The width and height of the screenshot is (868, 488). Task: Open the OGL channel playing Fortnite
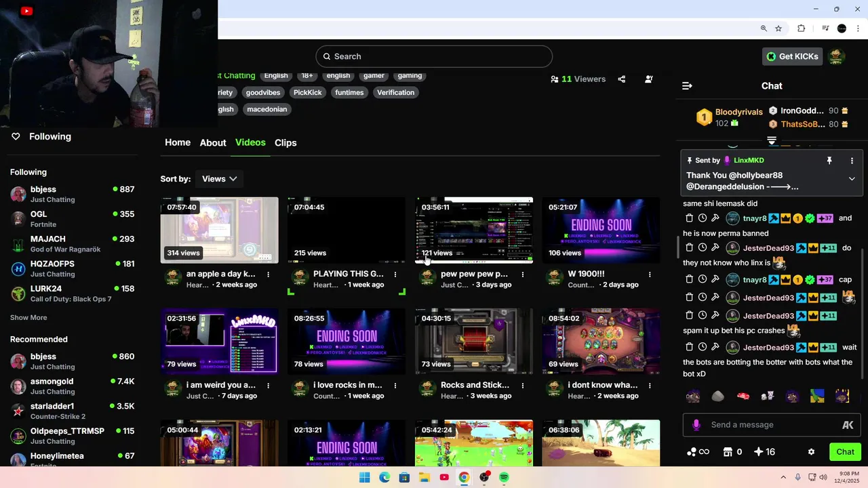[x=73, y=219]
